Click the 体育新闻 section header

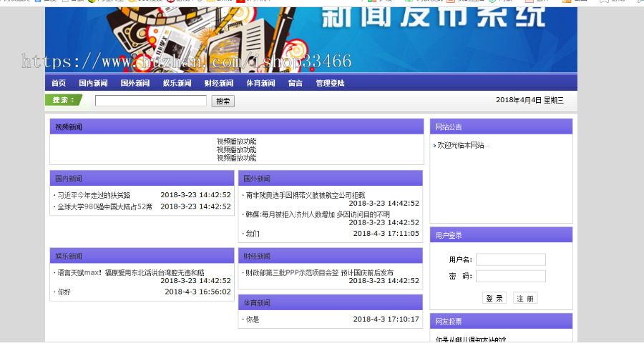coord(330,303)
